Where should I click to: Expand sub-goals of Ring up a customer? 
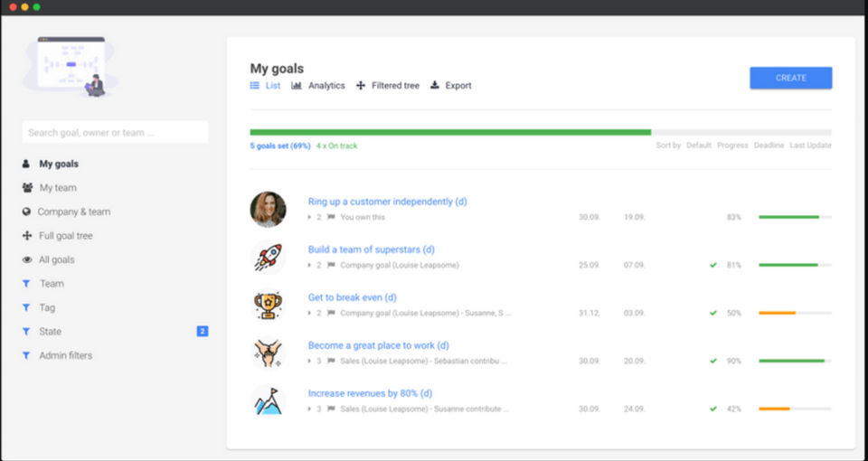click(x=309, y=217)
